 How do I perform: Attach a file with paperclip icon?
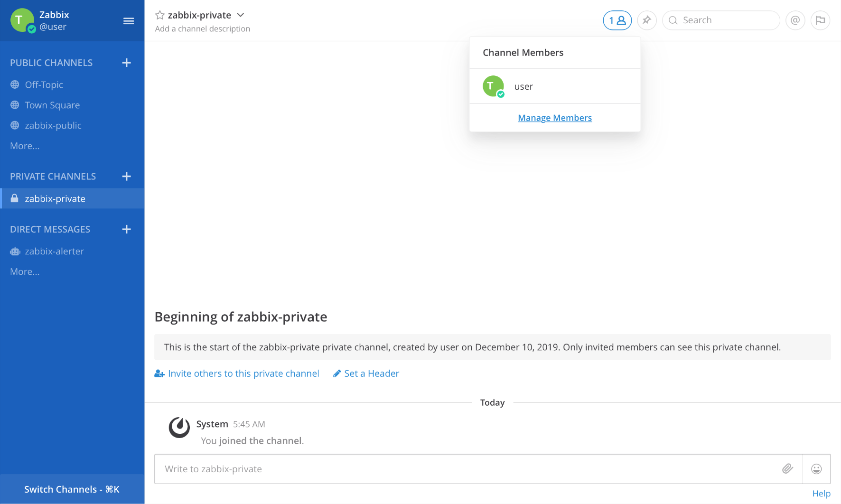click(x=787, y=469)
